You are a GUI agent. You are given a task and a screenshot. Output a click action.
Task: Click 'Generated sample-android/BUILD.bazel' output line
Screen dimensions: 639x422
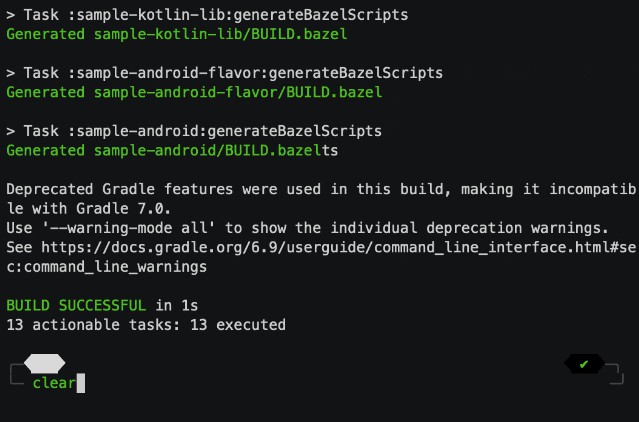pyautogui.click(x=164, y=151)
